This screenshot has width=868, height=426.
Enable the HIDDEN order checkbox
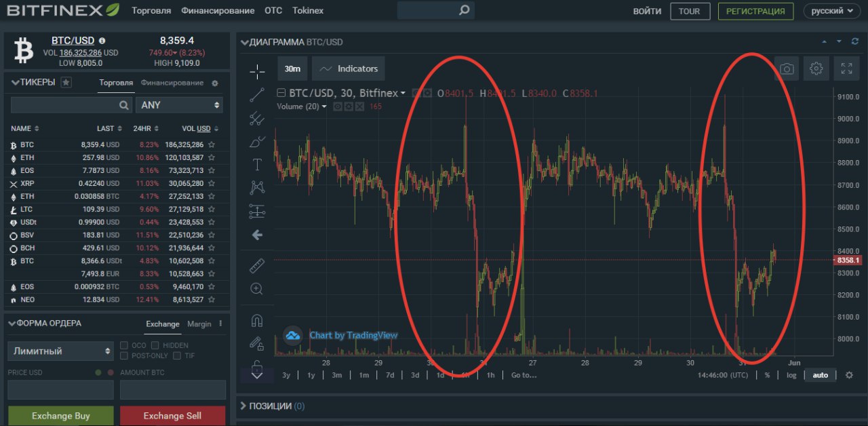pyautogui.click(x=155, y=345)
